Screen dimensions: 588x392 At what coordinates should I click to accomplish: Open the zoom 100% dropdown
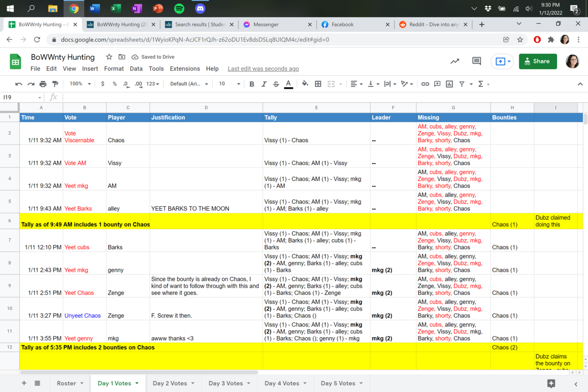[80, 84]
